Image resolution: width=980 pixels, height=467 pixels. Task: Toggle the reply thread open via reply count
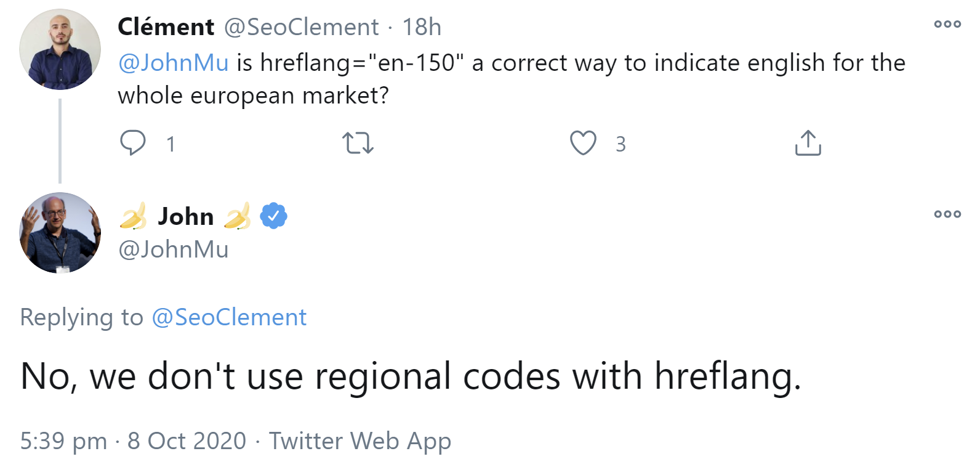click(171, 144)
